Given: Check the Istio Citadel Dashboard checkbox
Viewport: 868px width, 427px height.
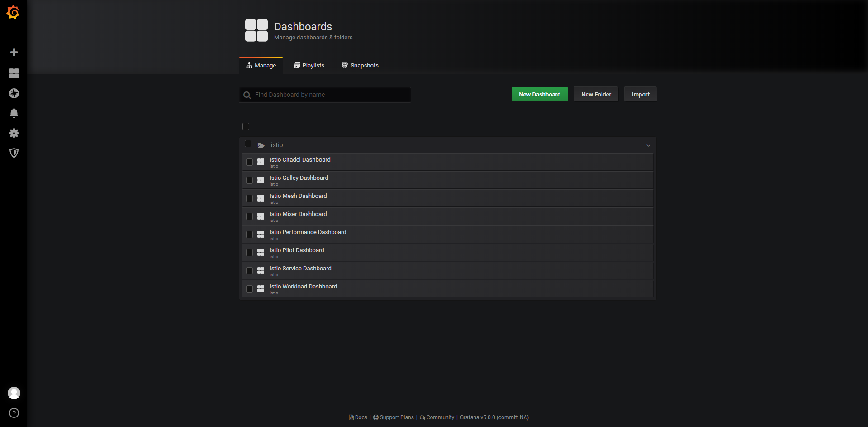Looking at the screenshot, I should coord(249,162).
